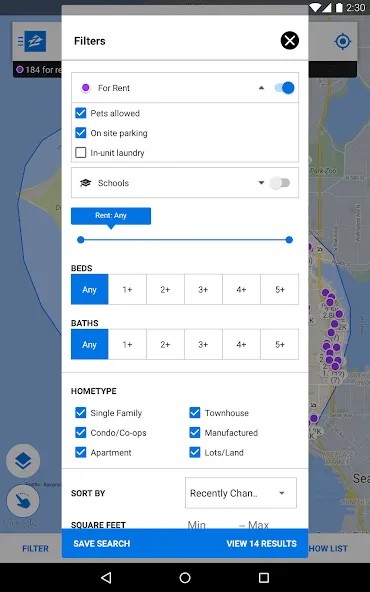Collapse the For Rent section arrow

tap(261, 88)
